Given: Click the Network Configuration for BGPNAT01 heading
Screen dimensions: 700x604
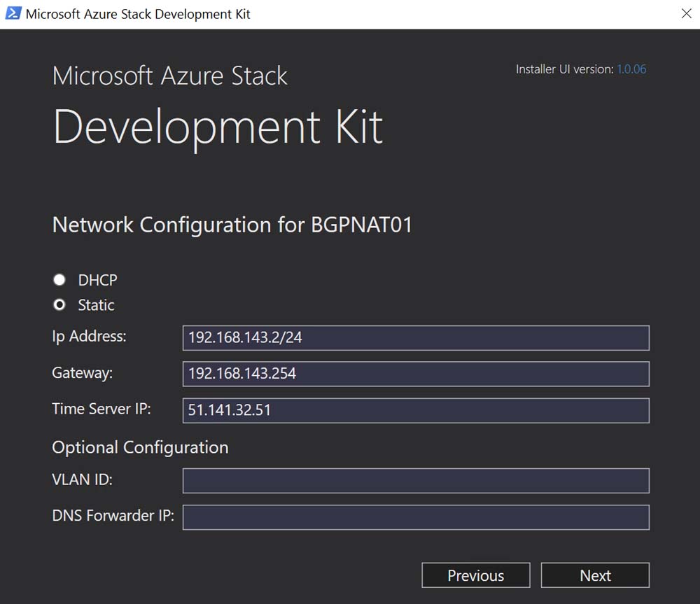Looking at the screenshot, I should [x=232, y=225].
